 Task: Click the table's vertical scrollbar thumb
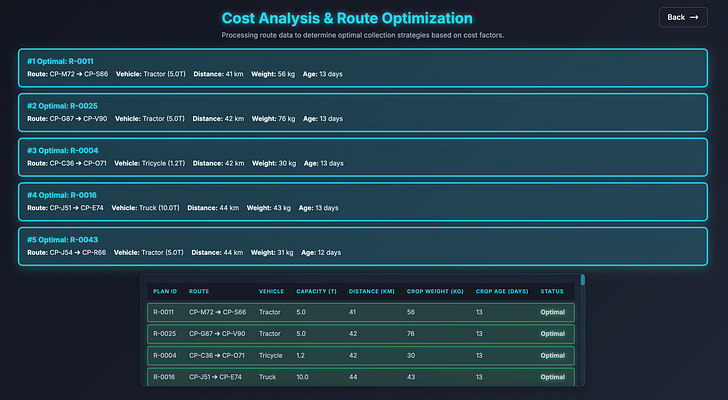pyautogui.click(x=583, y=280)
